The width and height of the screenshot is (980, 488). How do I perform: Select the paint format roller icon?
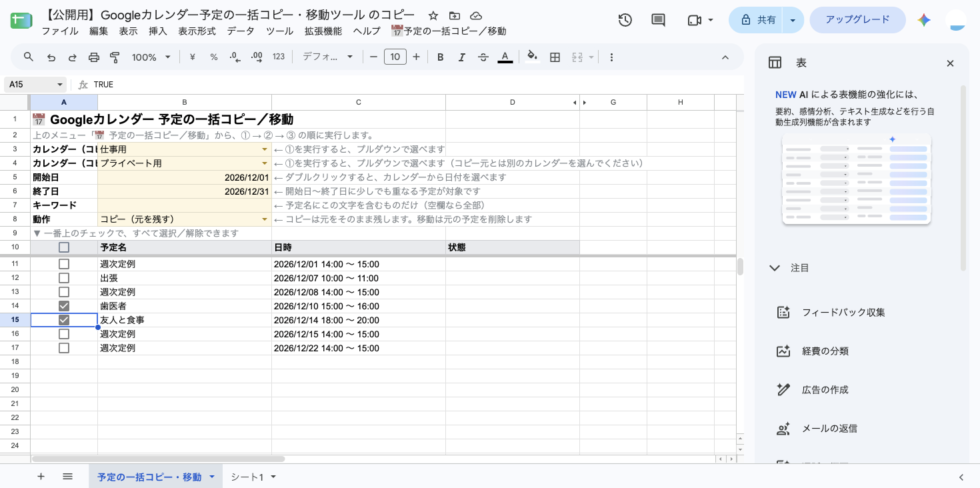click(115, 57)
